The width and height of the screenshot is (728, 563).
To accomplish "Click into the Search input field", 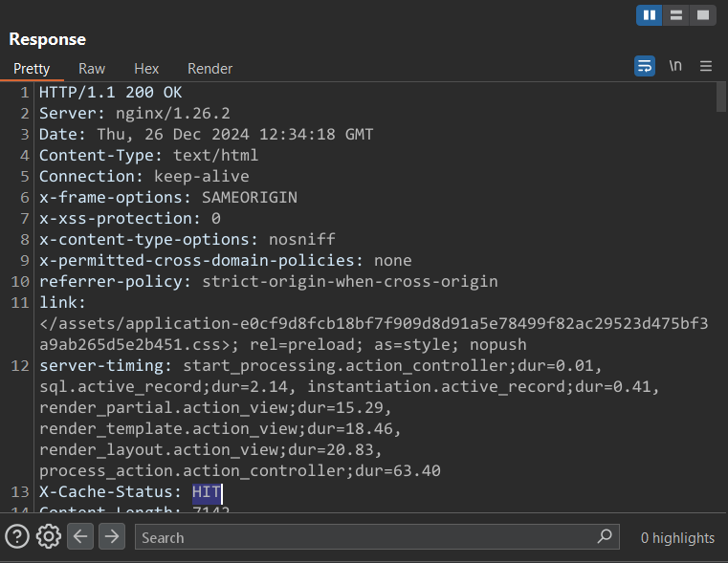I will tap(364, 537).
